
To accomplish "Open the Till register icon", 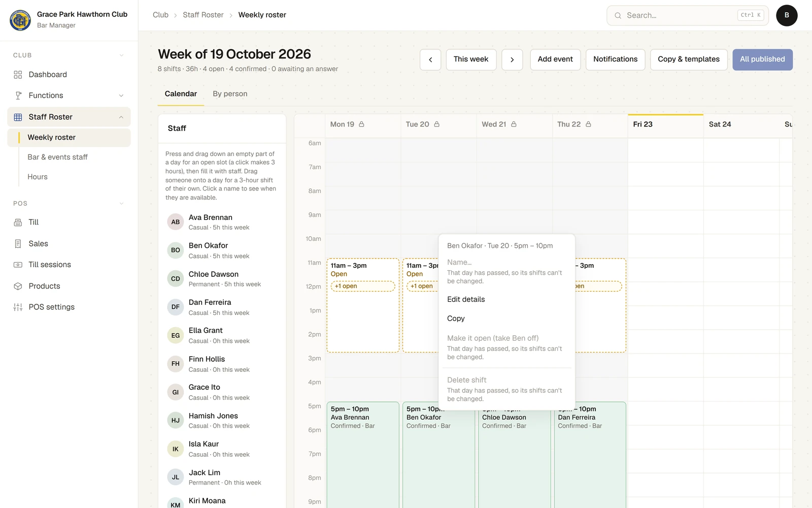I will (18, 223).
